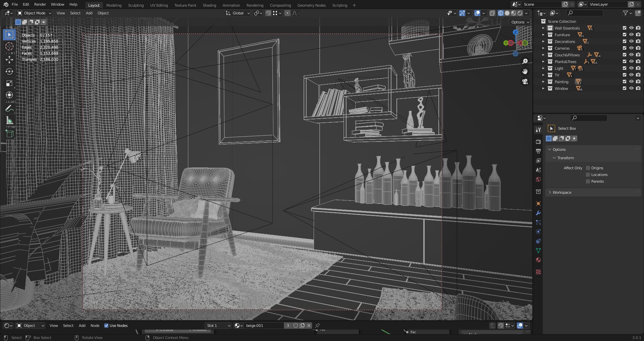Toggle snapping magnet in viewport header
The height and width of the screenshot is (341, 644).
click(x=268, y=13)
